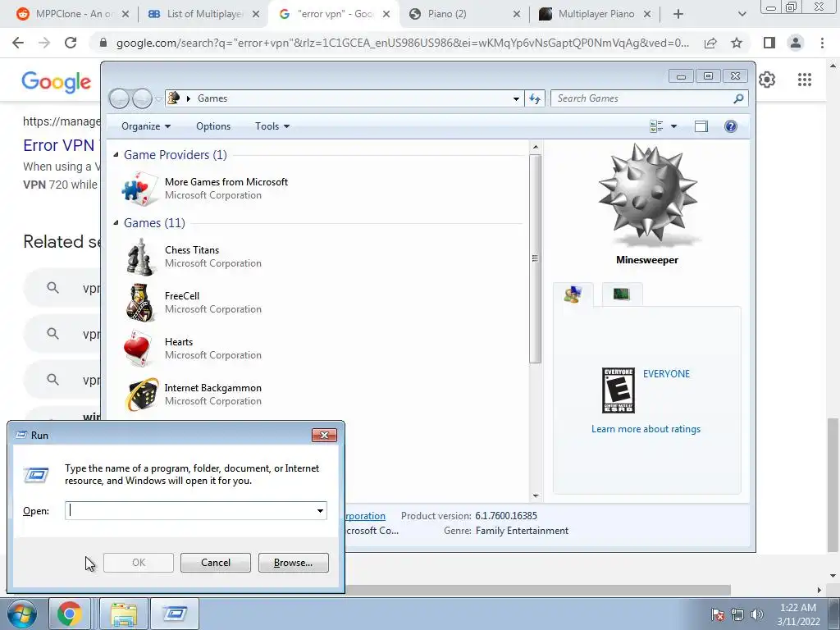The height and width of the screenshot is (630, 840).
Task: Open the Chess Titans game icon
Action: pyautogui.click(x=139, y=257)
